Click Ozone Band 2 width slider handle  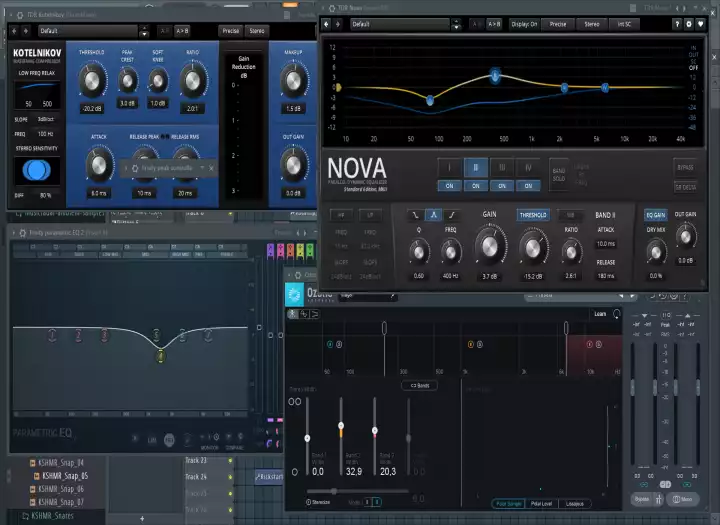(x=341, y=426)
